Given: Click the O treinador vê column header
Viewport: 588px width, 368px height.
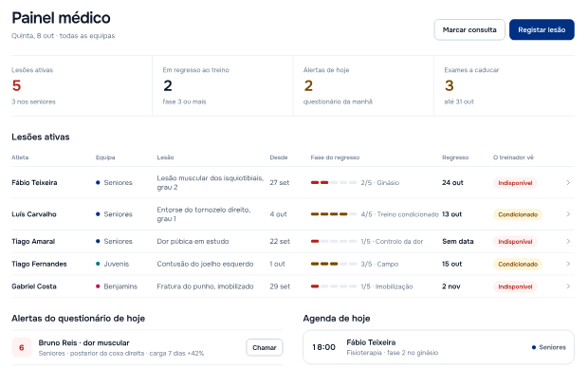Looking at the screenshot, I should coord(513,157).
